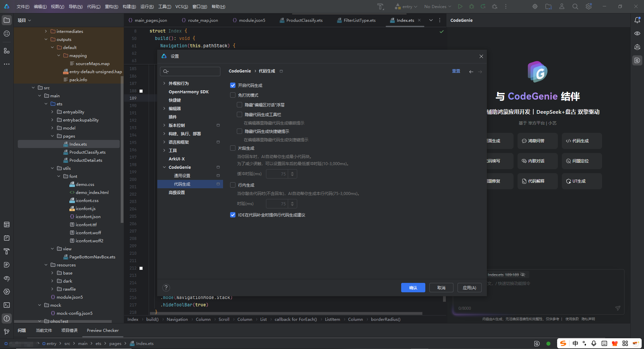This screenshot has width=644, height=349.
Task: Uncheck IDE在代码补全时提供行代码生成建议
Action: point(233,215)
